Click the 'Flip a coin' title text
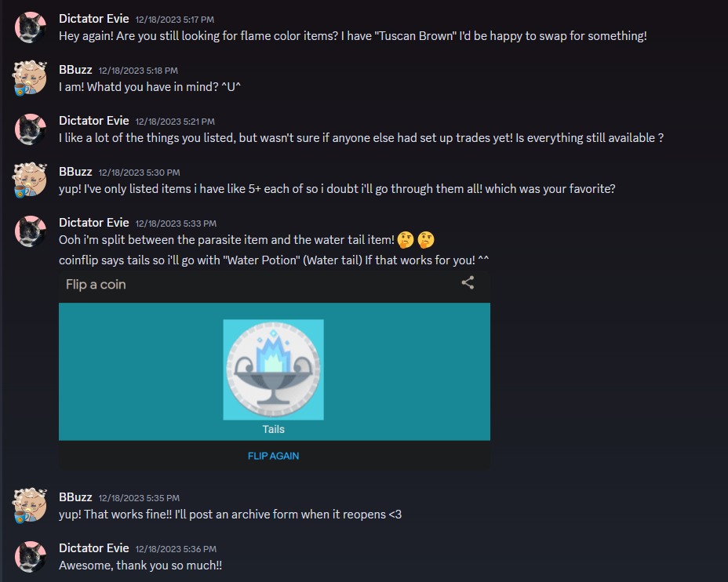Image resolution: width=728 pixels, height=582 pixels. (96, 284)
